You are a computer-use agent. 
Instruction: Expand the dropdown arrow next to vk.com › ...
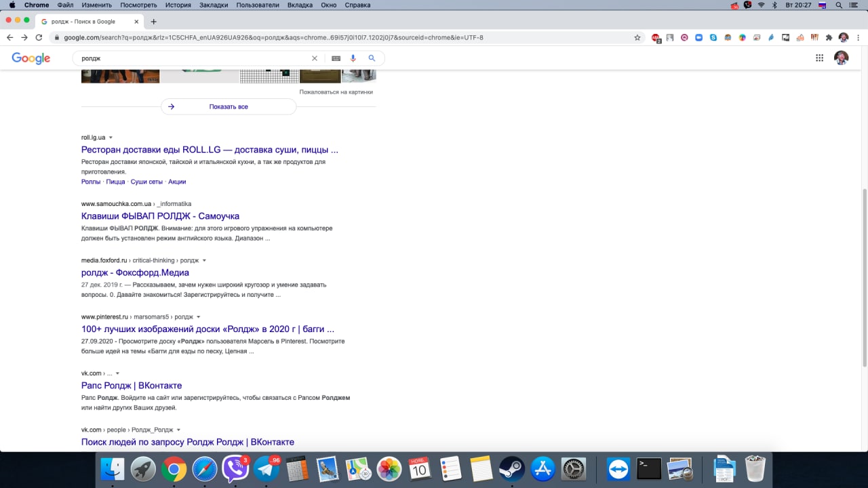tap(117, 373)
